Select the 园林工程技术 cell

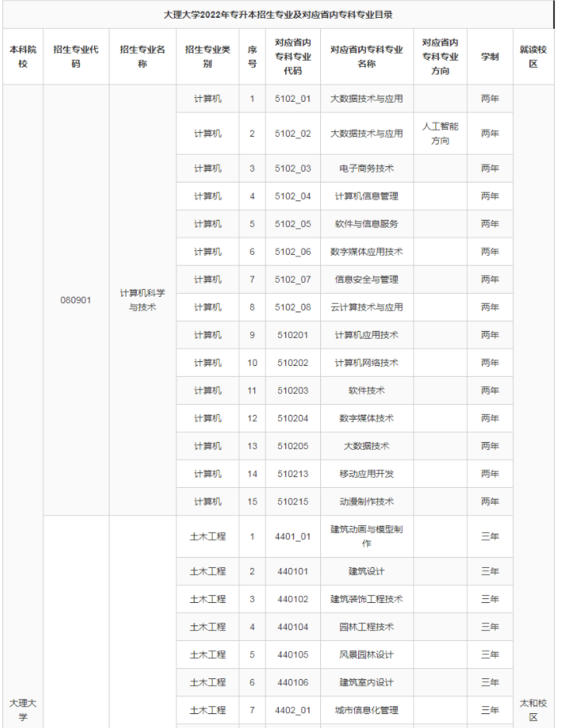coord(367,627)
